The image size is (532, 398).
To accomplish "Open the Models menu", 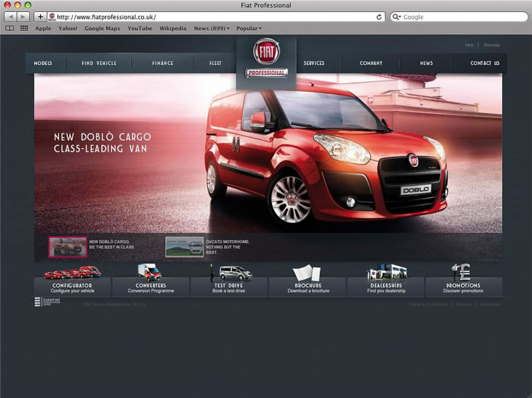I will (43, 63).
